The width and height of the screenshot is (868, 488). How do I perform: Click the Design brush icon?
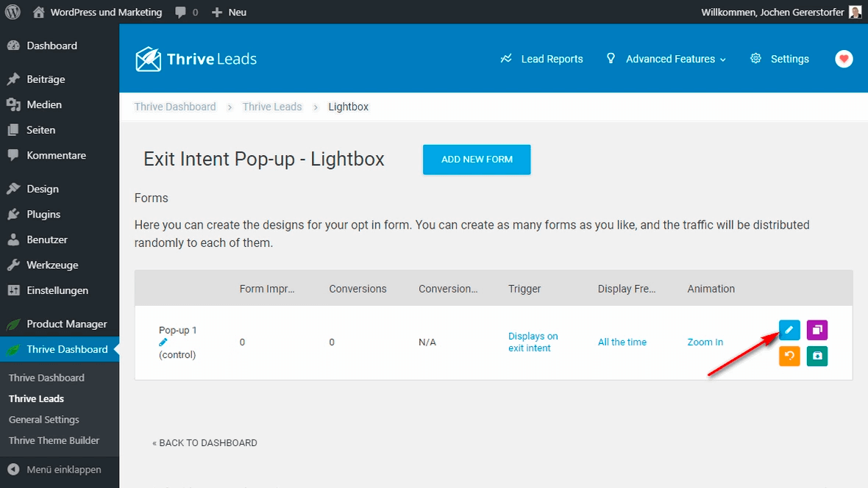(13, 189)
